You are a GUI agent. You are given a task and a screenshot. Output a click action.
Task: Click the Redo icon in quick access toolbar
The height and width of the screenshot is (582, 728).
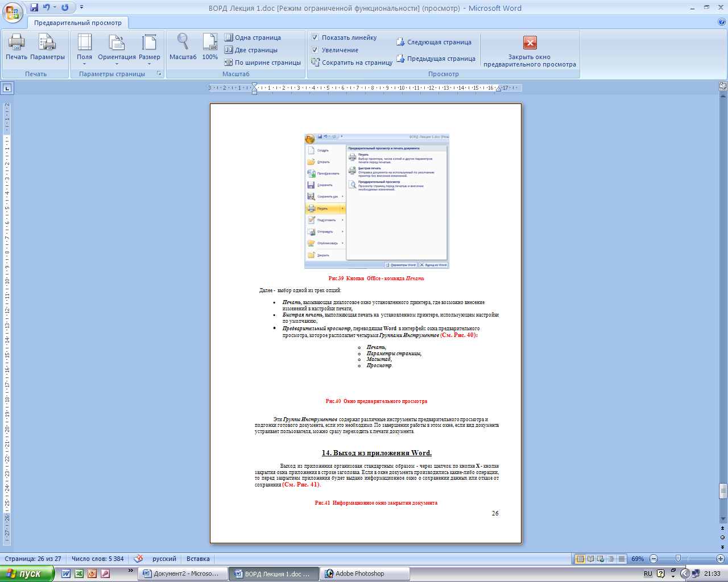65,7
